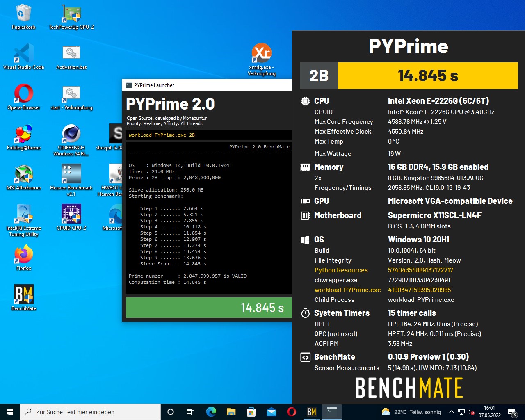Select the Microsoft Edge desktop icon

(x=113, y=217)
